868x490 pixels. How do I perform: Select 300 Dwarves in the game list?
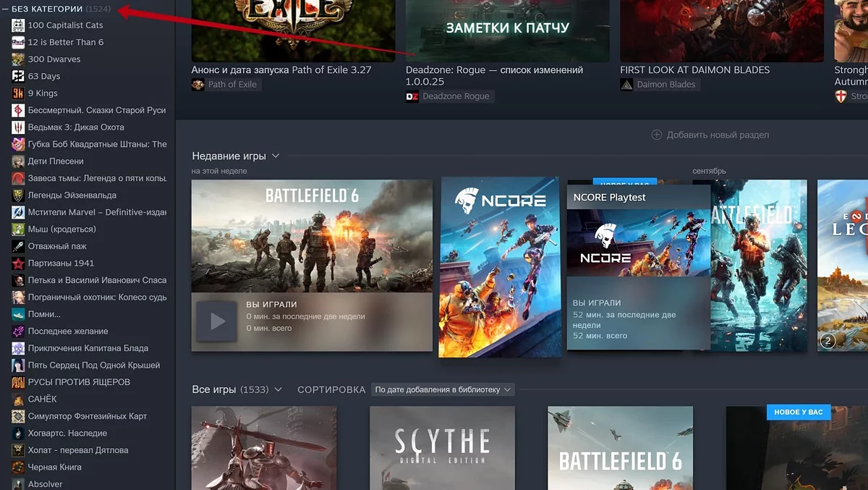pos(54,59)
